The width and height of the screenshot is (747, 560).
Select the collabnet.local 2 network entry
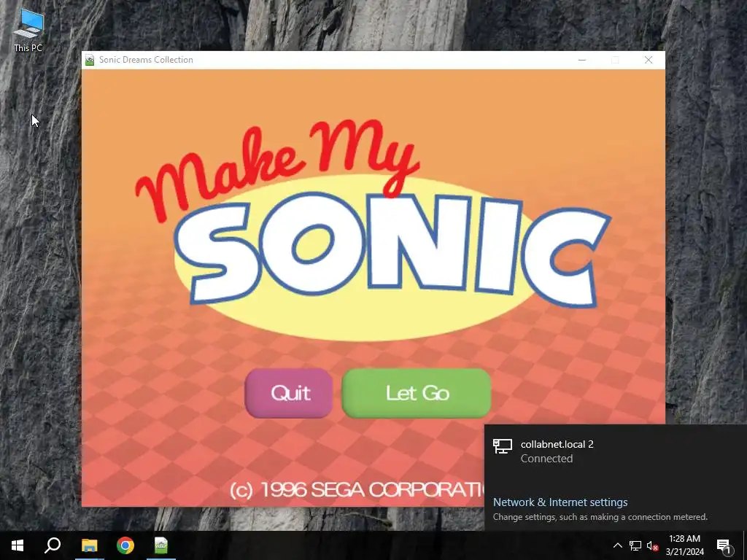tap(616, 451)
